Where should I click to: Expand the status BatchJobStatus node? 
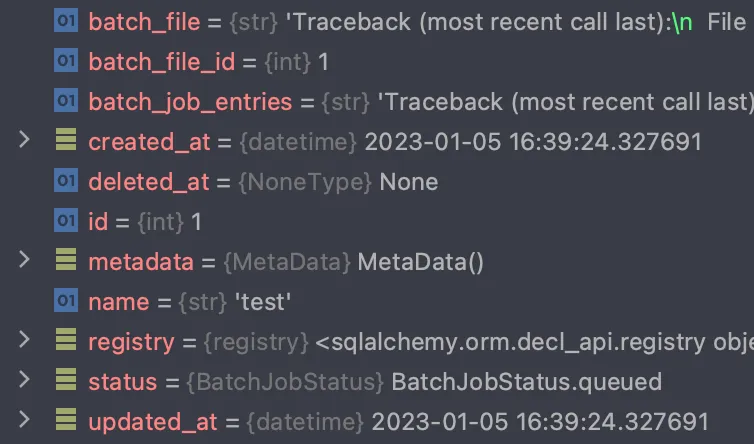pos(24,380)
